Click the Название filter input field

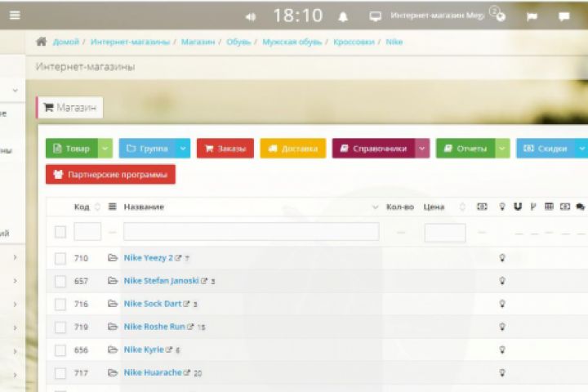pyautogui.click(x=252, y=231)
